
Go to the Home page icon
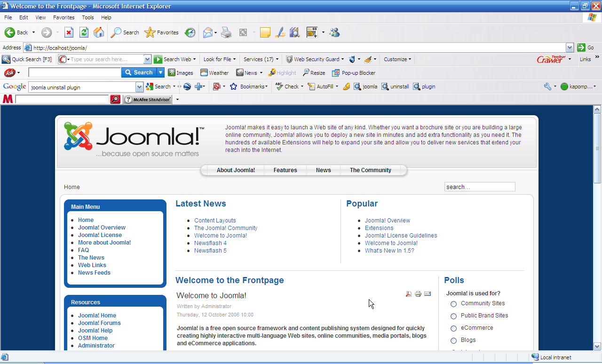(99, 32)
